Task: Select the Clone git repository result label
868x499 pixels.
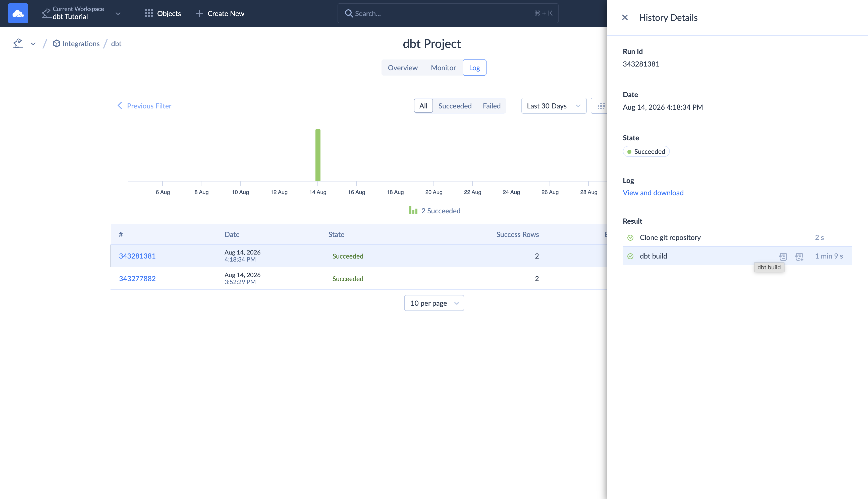Action: 670,237
